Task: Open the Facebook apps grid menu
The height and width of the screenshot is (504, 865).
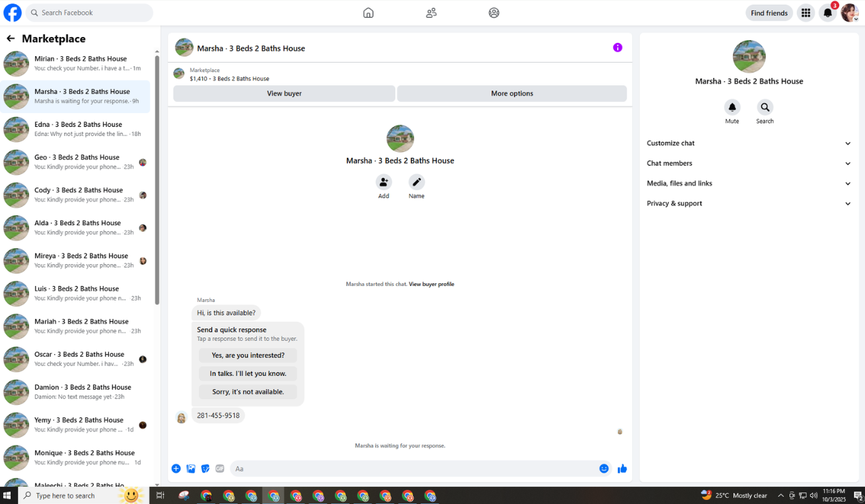Action: pyautogui.click(x=806, y=13)
